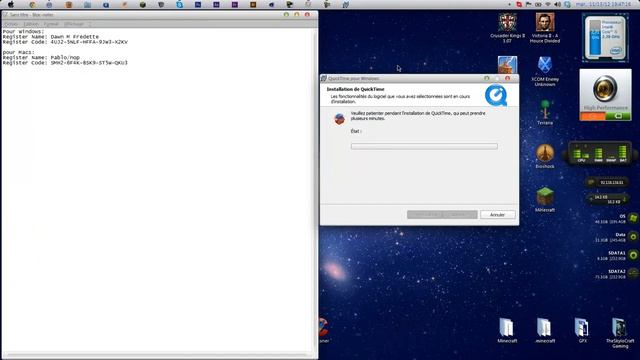Click 'Register Name: Dawn M Fredette' line

pyautogui.click(x=51, y=37)
